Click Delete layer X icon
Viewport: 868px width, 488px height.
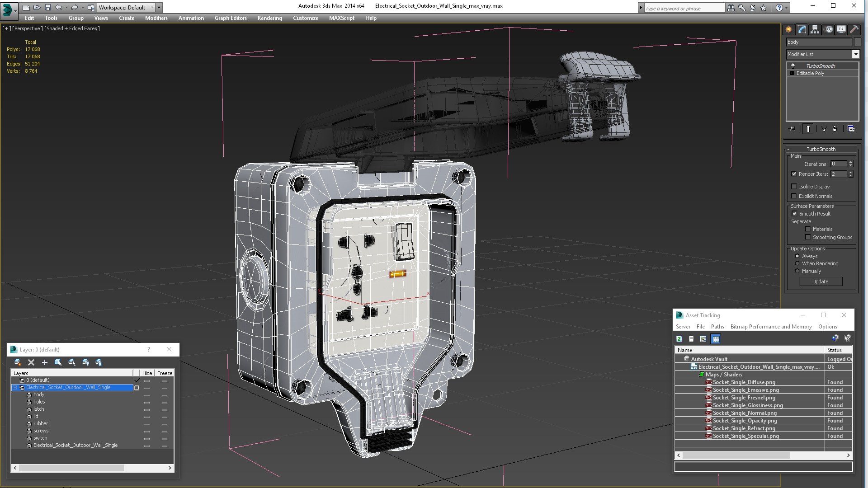pyautogui.click(x=31, y=362)
